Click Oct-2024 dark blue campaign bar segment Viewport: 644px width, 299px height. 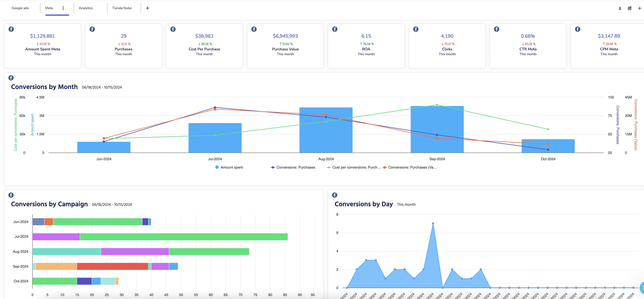click(84, 281)
